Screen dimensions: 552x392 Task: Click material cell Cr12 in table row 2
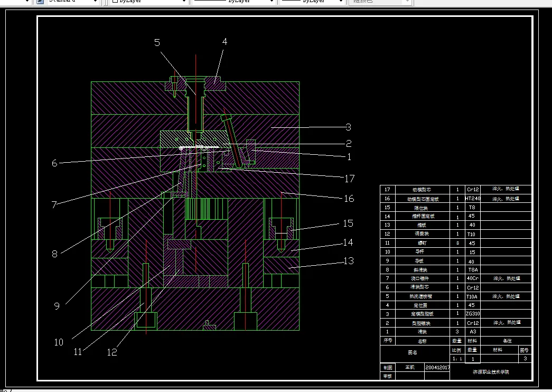point(472,323)
